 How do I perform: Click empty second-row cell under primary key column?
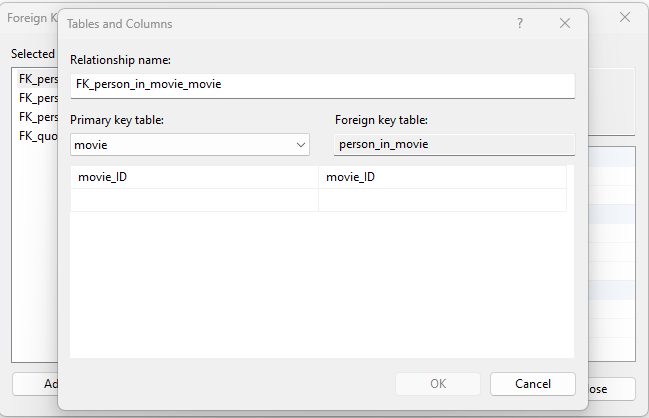(194, 200)
